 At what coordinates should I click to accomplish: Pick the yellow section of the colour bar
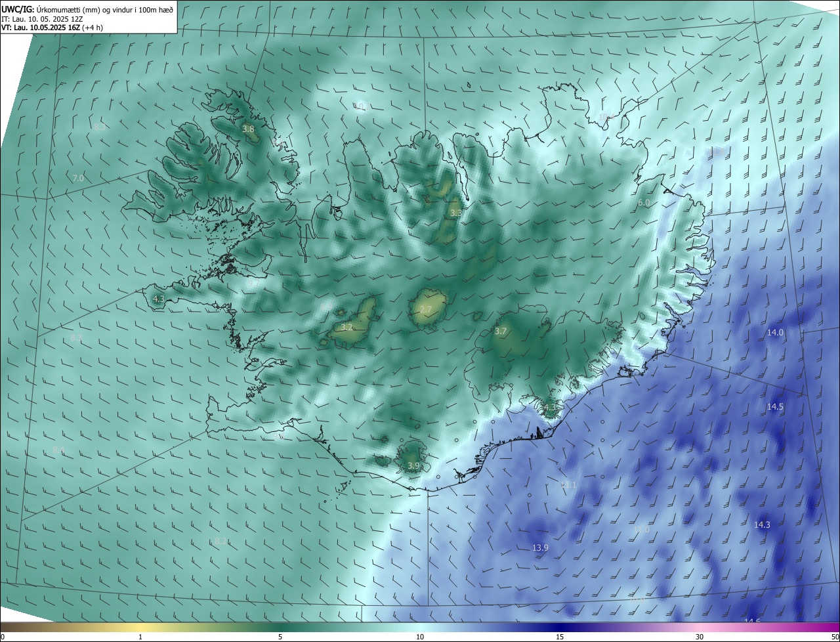140,627
